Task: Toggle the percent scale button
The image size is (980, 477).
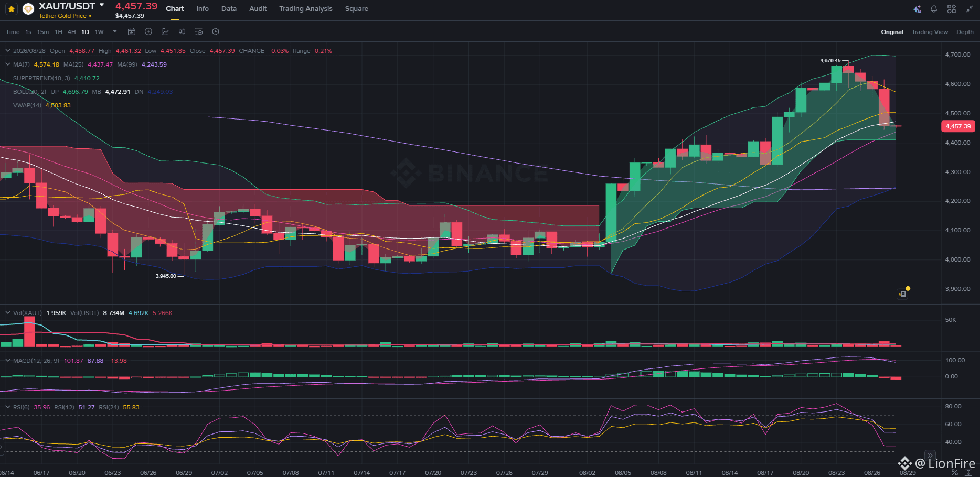Action: (x=954, y=472)
